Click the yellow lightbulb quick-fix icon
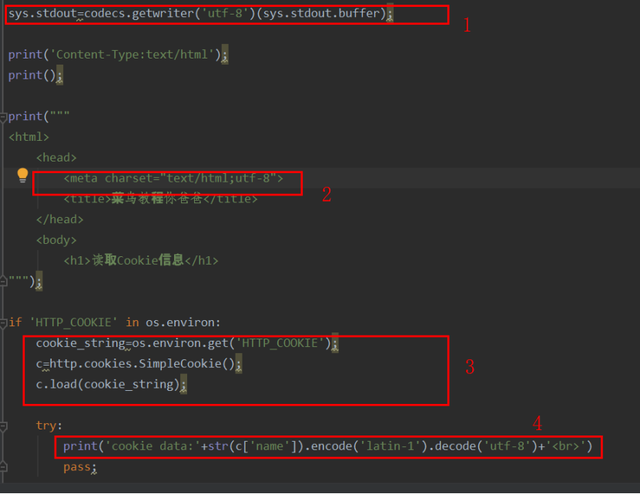This screenshot has width=640, height=494. [22, 176]
